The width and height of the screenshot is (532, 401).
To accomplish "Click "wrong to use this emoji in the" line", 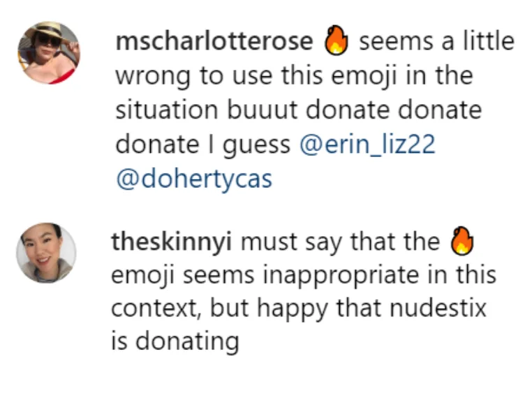I will (295, 77).
